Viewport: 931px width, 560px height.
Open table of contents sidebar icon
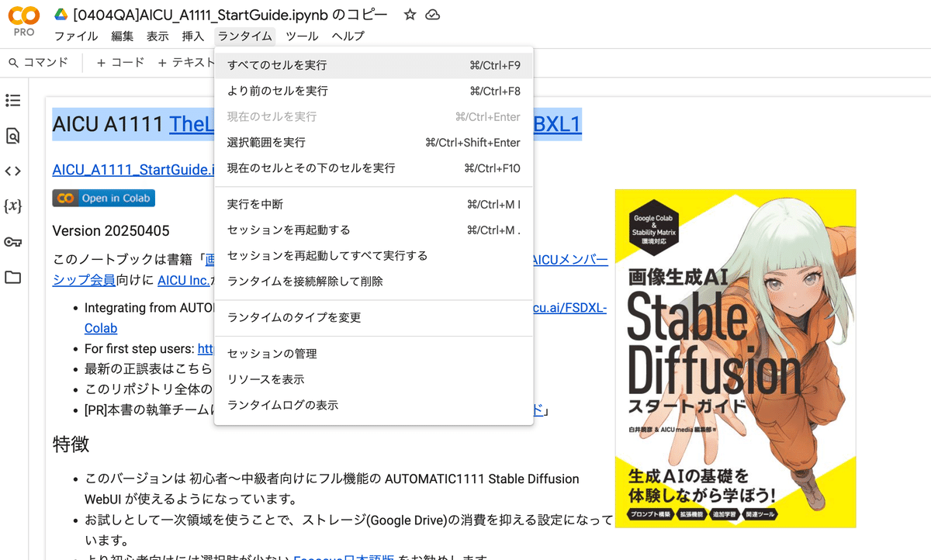tap(13, 100)
